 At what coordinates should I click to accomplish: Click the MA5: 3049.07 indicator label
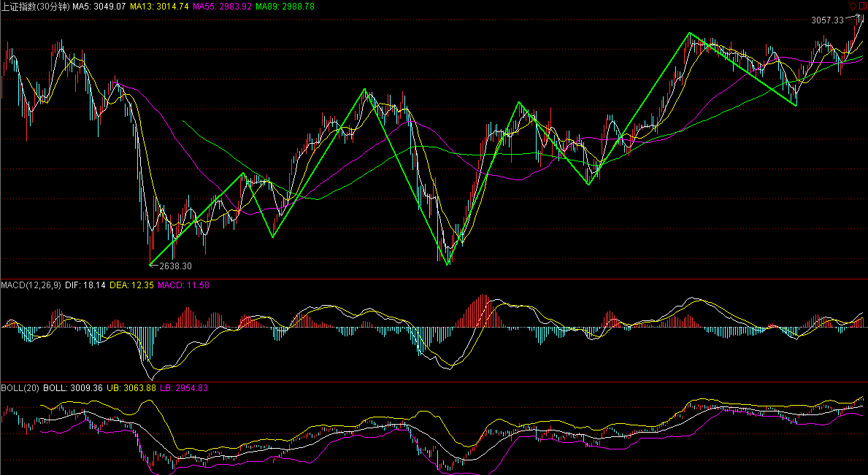coord(99,6)
